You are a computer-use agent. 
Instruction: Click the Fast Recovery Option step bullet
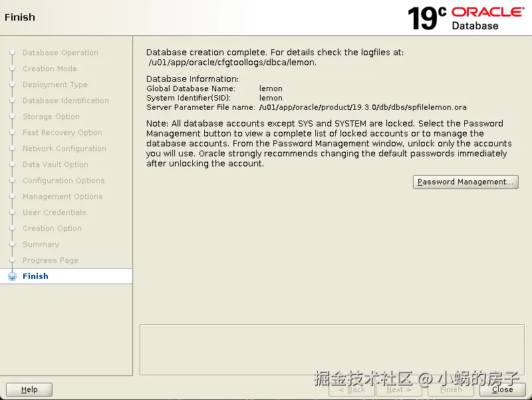12,132
